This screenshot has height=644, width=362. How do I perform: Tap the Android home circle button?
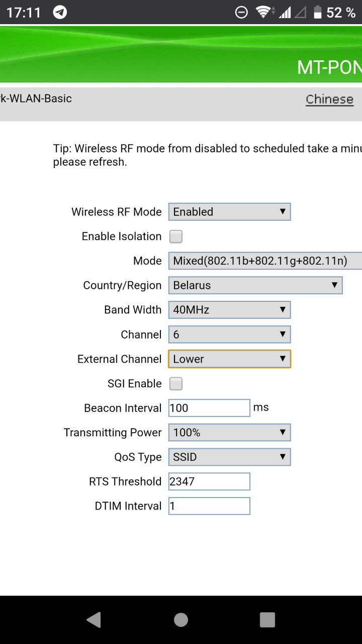[x=181, y=620]
